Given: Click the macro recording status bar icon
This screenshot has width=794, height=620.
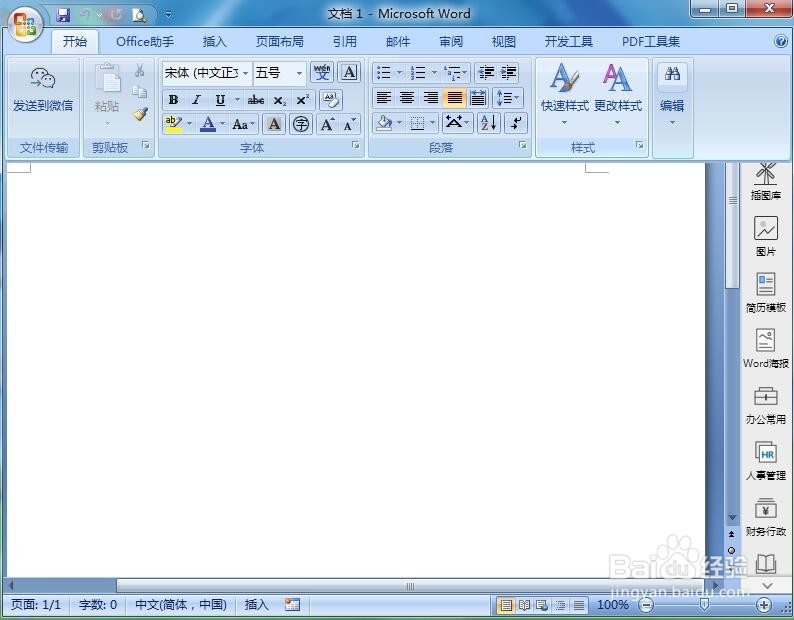Looking at the screenshot, I should [x=292, y=604].
